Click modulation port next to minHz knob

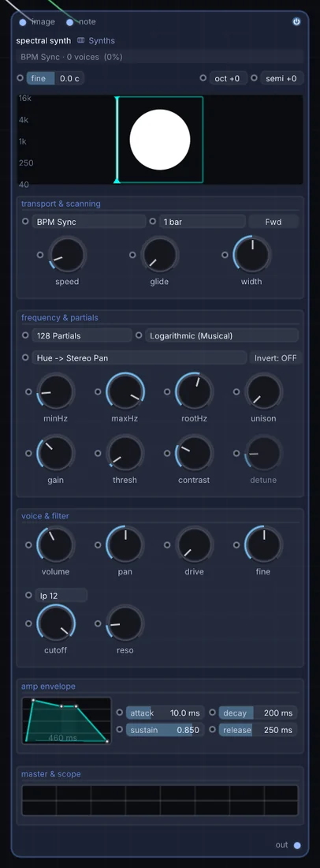(x=28, y=391)
